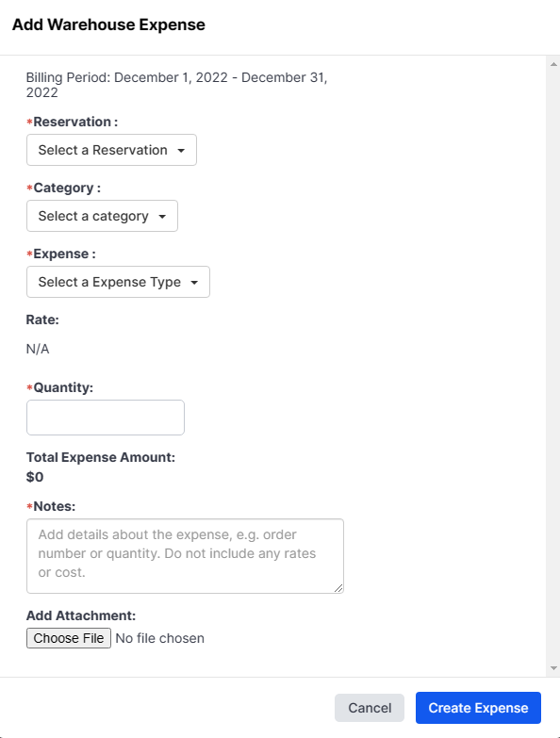
Task: Open the Select a Reservation dropdown
Action: pos(111,150)
